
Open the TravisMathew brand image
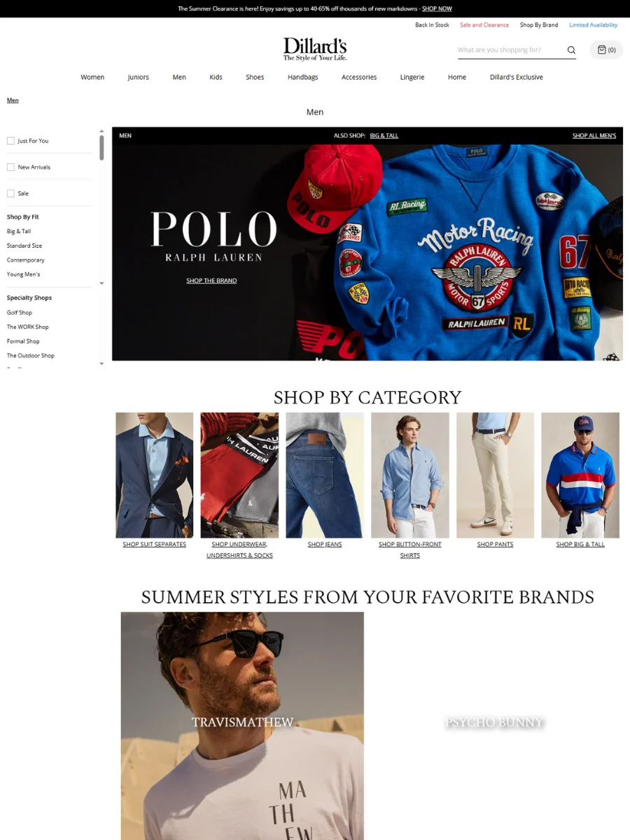click(242, 726)
